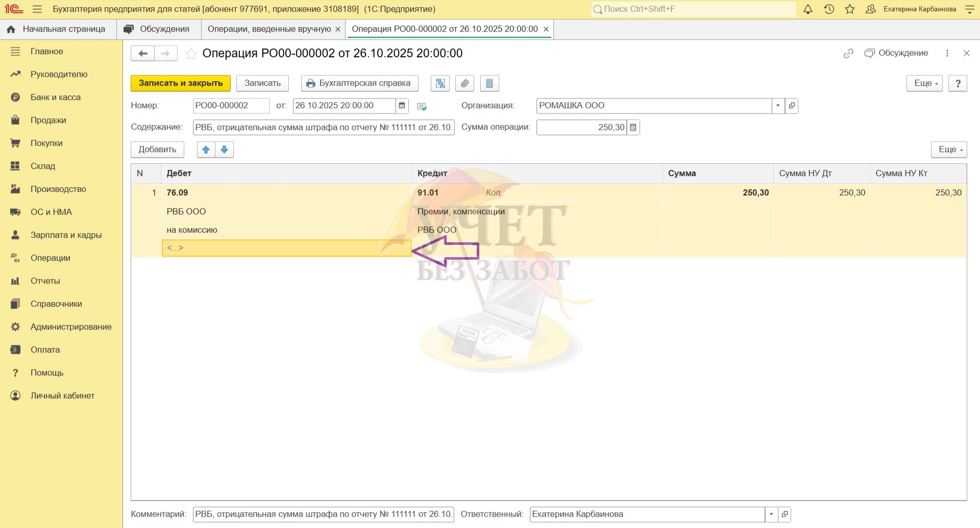Open Еще menu above the table
Image resolution: width=980 pixels, height=528 pixels.
pyautogui.click(x=948, y=149)
